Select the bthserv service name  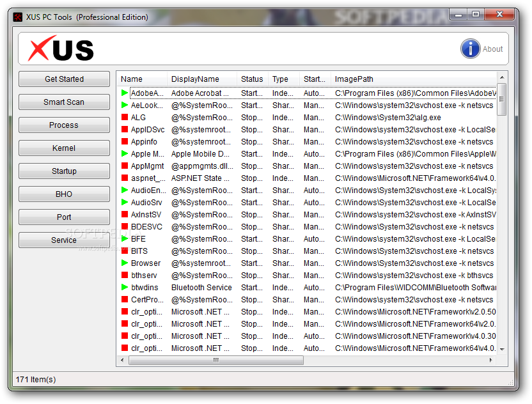[x=144, y=275]
